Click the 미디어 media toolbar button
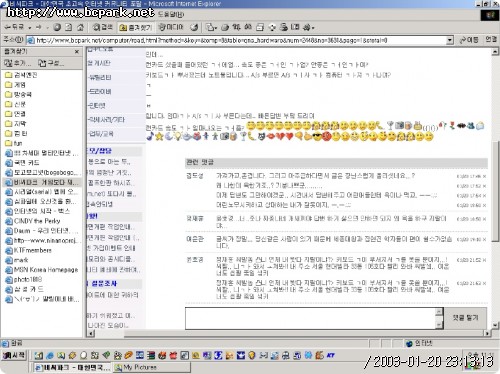The height and width of the screenshot is (374, 500). pos(171,27)
